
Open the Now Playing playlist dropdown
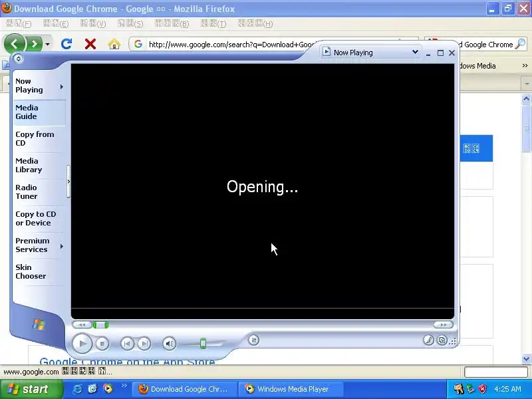[x=415, y=52]
